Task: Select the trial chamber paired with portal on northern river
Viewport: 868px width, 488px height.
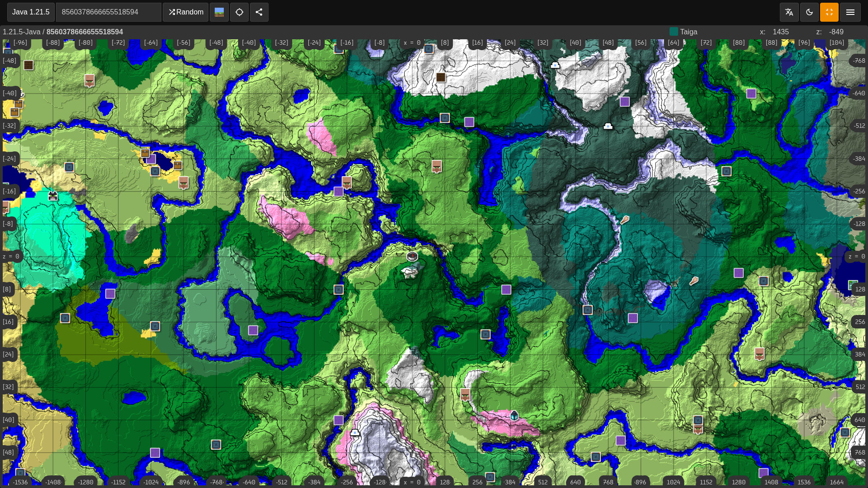Action: tap(445, 118)
